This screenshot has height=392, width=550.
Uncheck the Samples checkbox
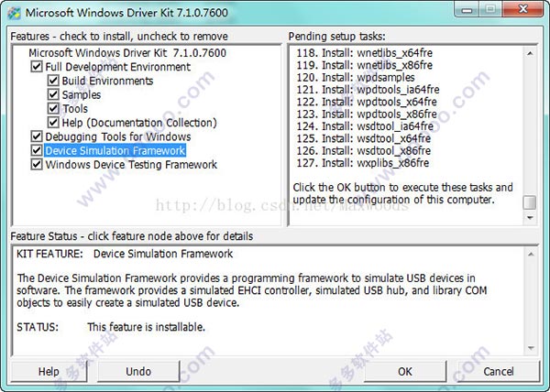tap(53, 94)
